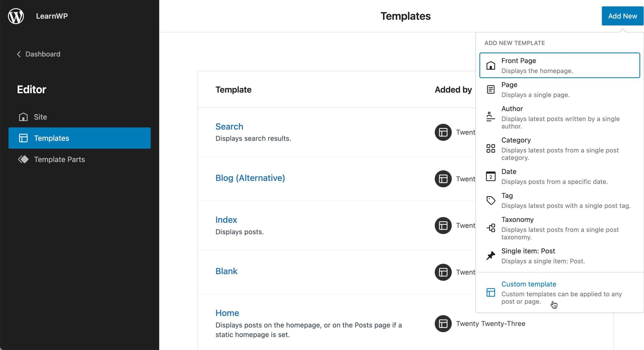This screenshot has width=644, height=350.
Task: Click the Front Page template icon
Action: tap(490, 65)
